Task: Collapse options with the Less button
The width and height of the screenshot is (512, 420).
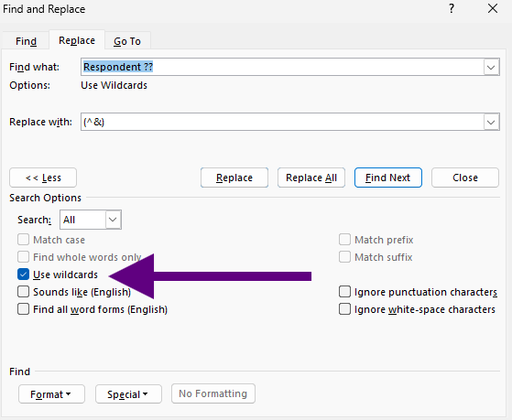Action: 43,178
